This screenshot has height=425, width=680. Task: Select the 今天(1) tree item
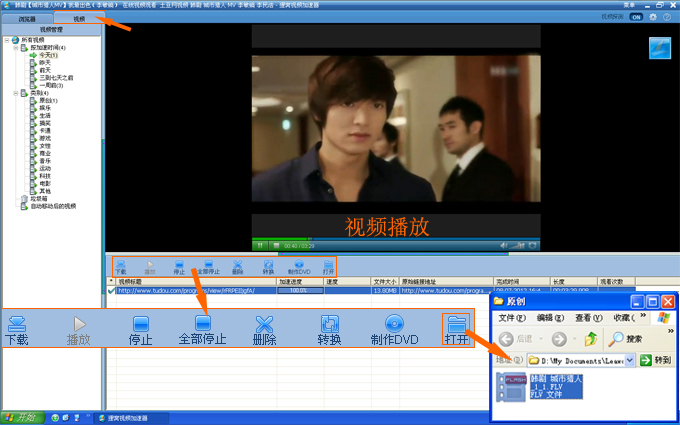point(49,55)
